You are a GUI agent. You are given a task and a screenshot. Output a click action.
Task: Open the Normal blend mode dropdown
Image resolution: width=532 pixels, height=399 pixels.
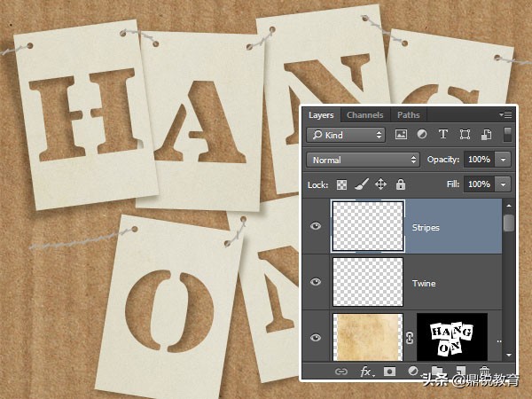pyautogui.click(x=375, y=160)
